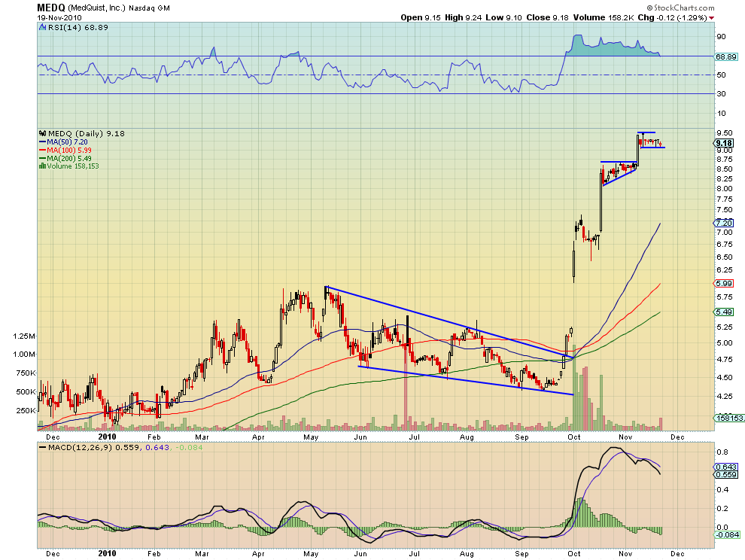Click the red line swatch beside MA(100)
This screenshot has height=560, width=745.
pyautogui.click(x=42, y=151)
